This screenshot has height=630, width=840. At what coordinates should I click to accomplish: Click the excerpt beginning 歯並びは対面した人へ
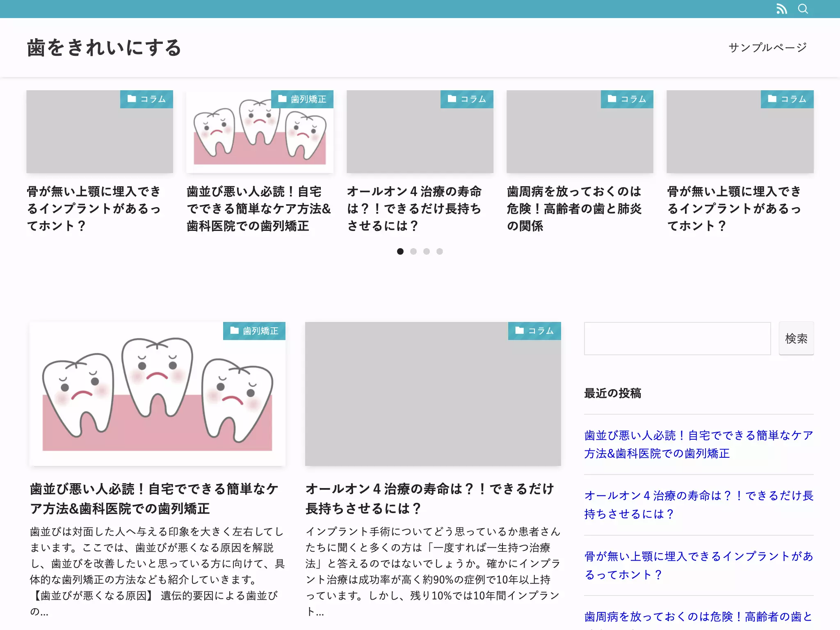157,572
